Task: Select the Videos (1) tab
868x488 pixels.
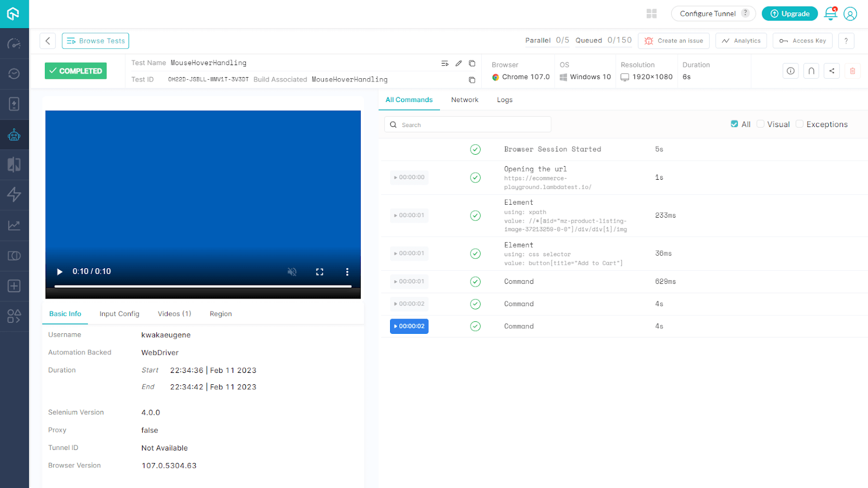Action: [174, 314]
